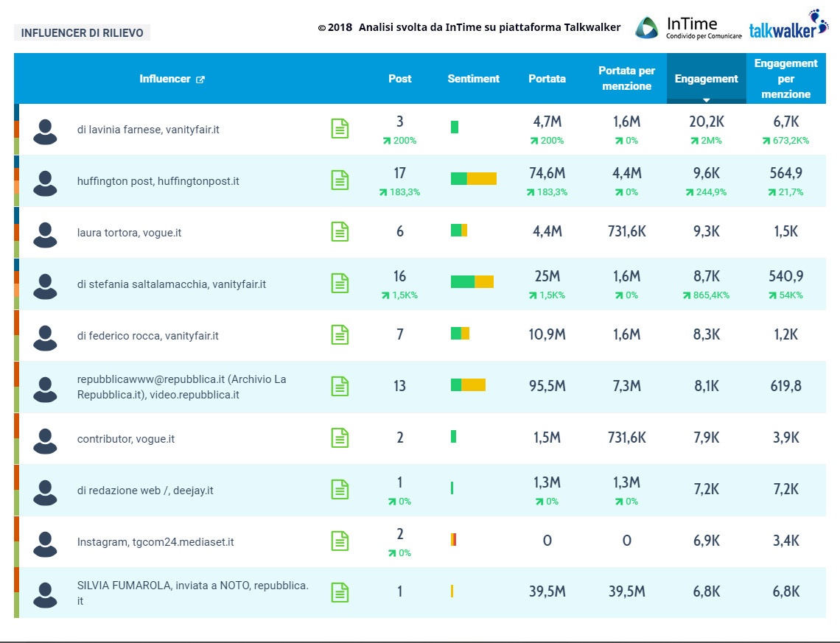Open document icon for federico rocca row

[x=340, y=334]
